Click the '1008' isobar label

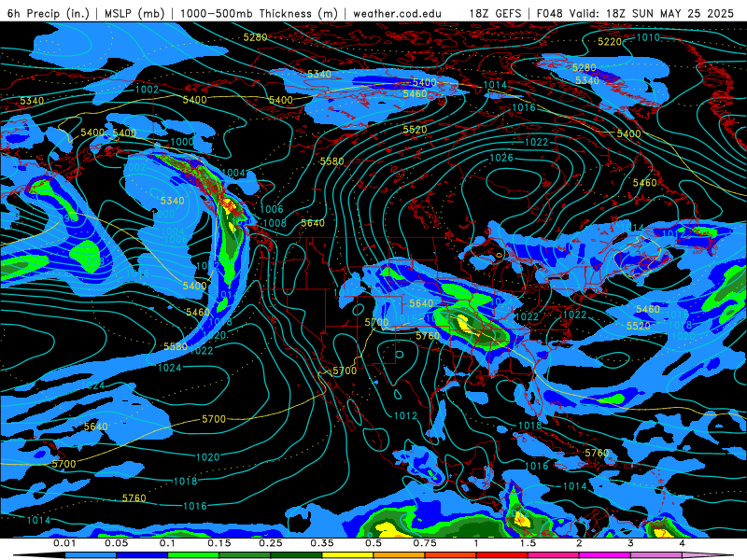[x=275, y=223]
